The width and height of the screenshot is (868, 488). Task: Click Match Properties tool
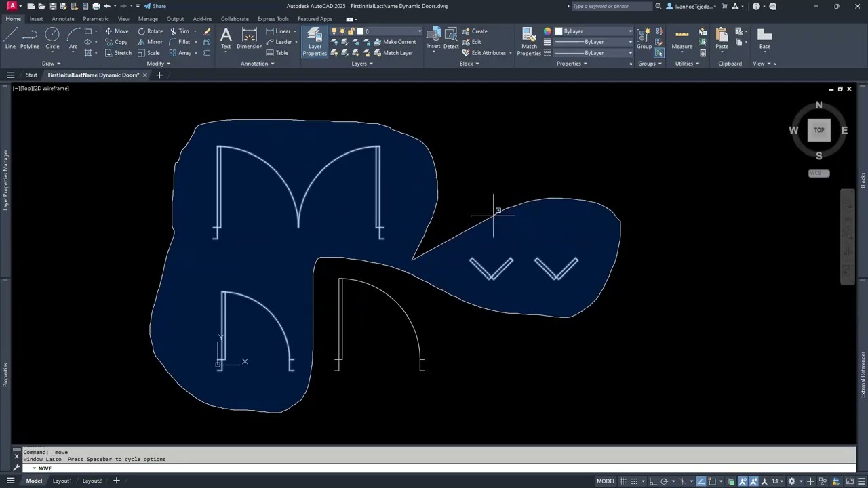pos(529,41)
